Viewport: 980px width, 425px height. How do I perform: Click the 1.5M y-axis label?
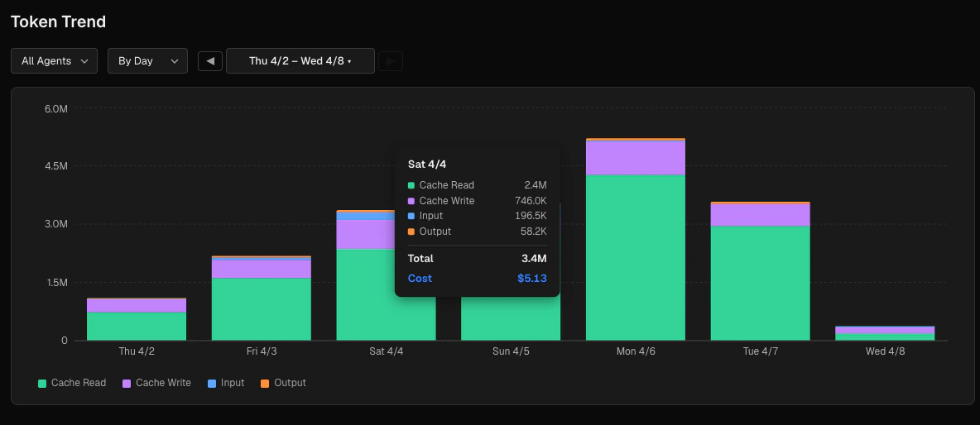pyautogui.click(x=55, y=283)
